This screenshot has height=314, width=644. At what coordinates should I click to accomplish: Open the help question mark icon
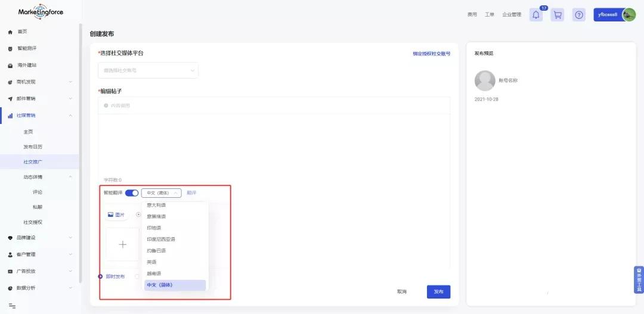coord(578,15)
